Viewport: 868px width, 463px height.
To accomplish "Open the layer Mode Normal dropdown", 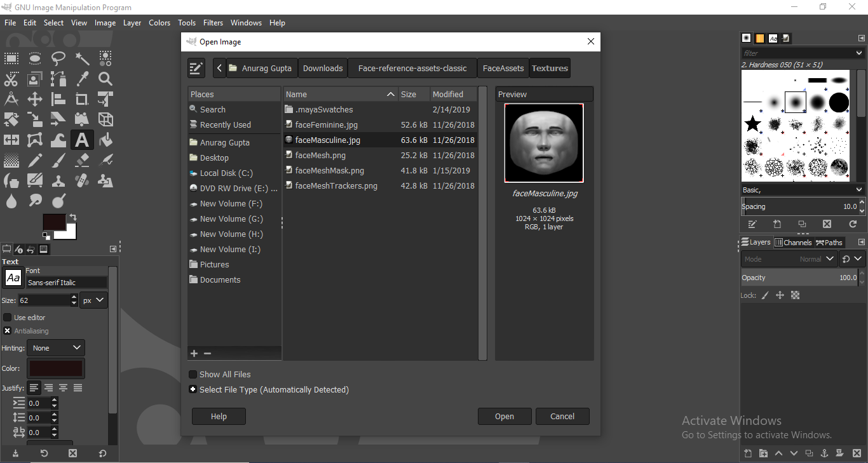I will [x=789, y=259].
